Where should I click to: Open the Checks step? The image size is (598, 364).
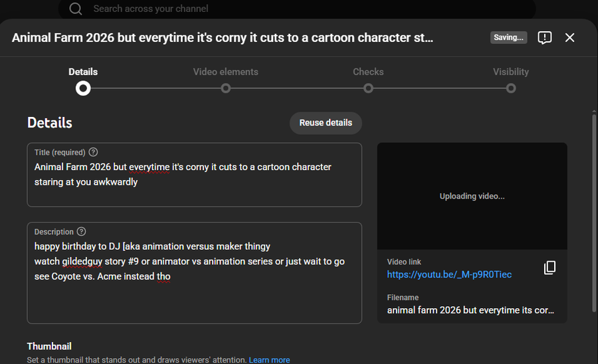point(368,88)
